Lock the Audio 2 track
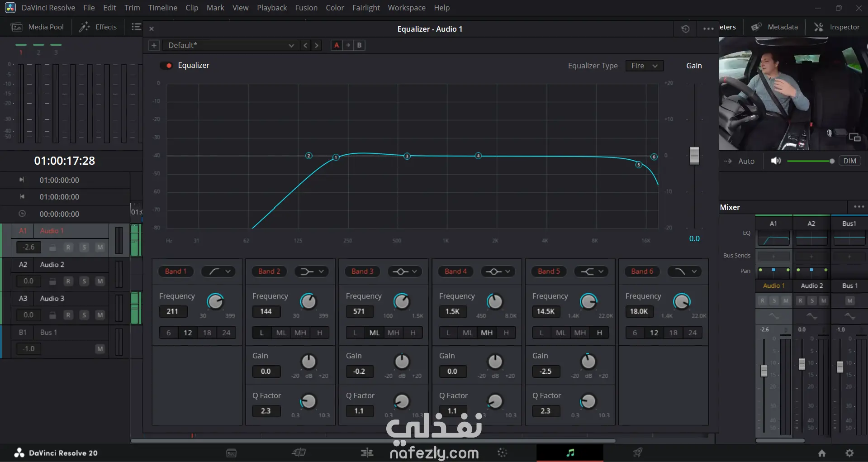This screenshot has width=868, height=462. [x=52, y=281]
